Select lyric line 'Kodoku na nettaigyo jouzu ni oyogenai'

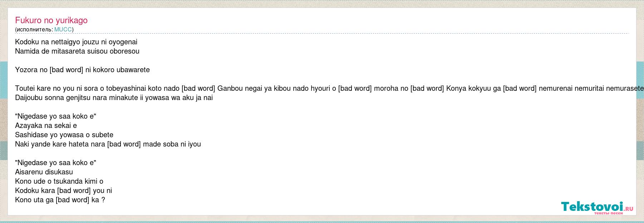click(76, 42)
